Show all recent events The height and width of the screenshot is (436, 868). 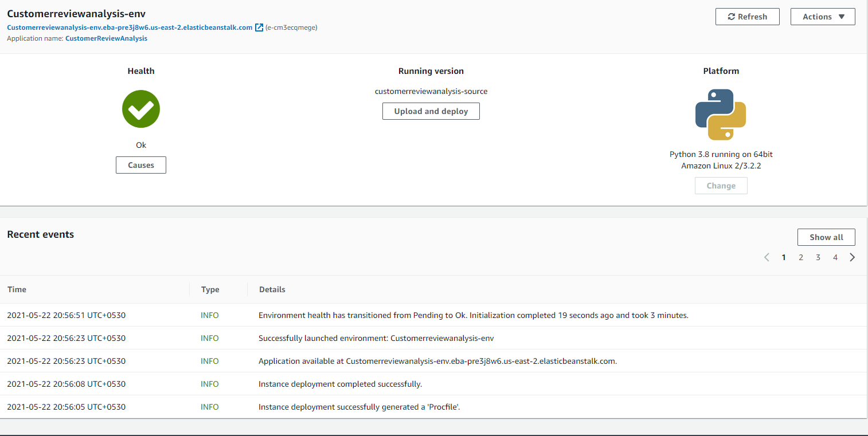click(x=826, y=237)
